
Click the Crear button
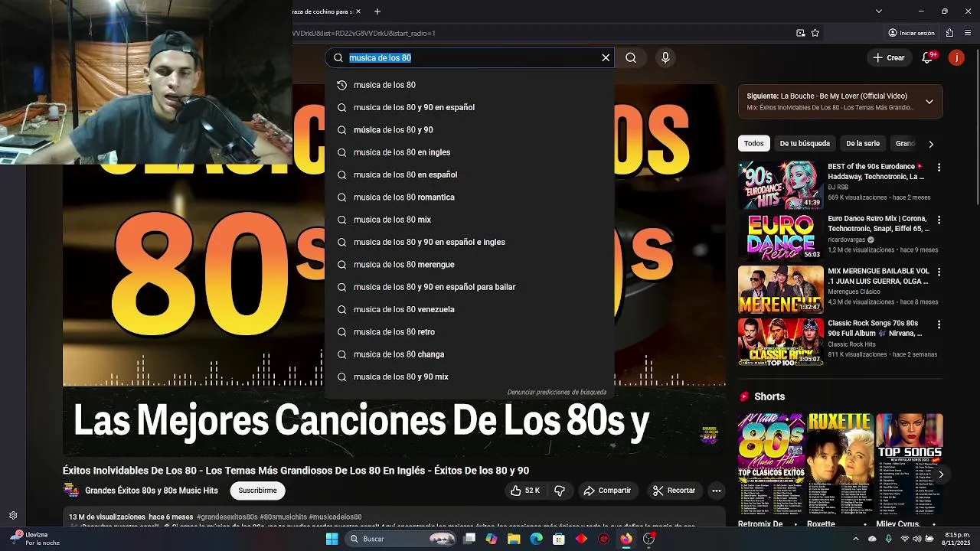point(888,57)
